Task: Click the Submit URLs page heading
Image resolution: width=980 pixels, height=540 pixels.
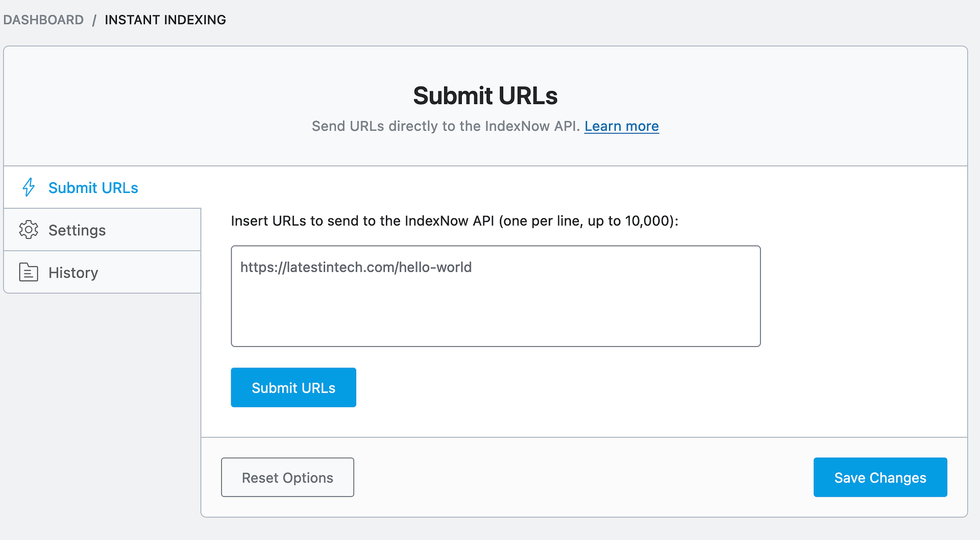Action: click(x=485, y=95)
